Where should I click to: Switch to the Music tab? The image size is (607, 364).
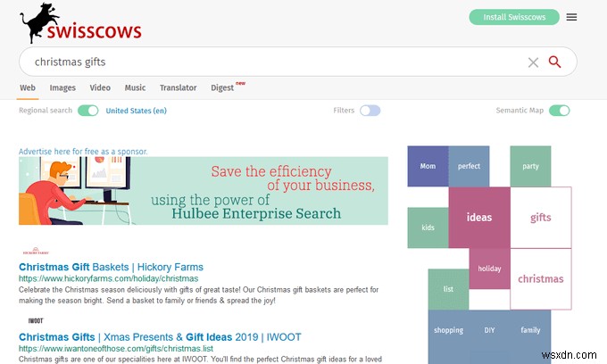135,87
